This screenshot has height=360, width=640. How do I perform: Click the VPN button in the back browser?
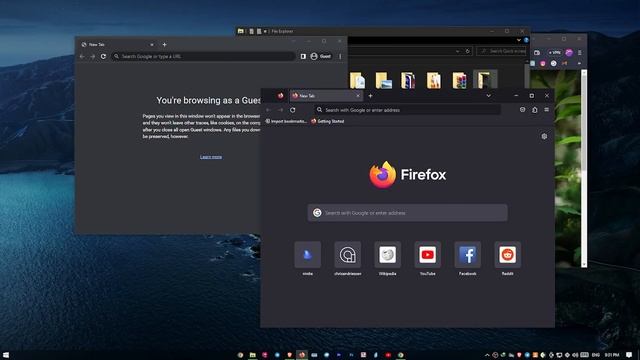[x=554, y=53]
